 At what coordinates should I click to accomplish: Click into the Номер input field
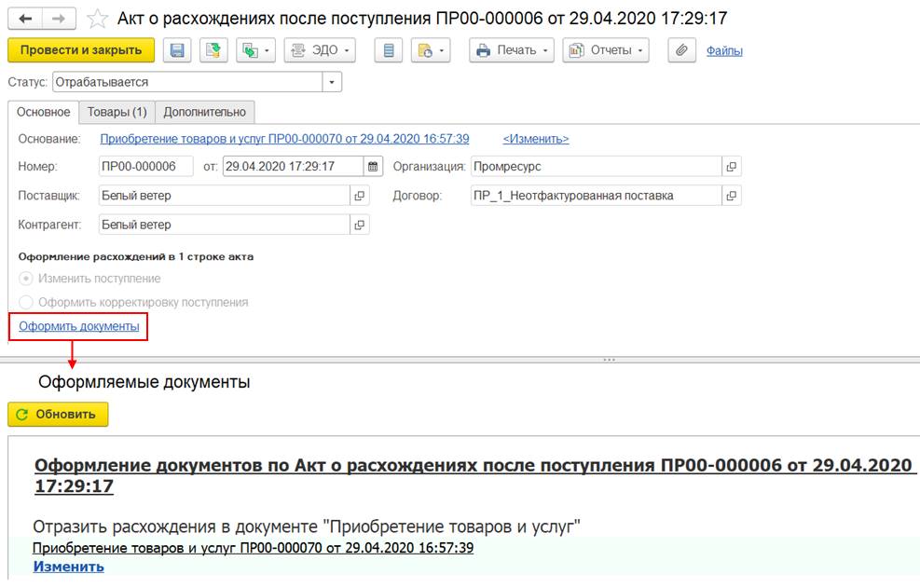(x=145, y=167)
